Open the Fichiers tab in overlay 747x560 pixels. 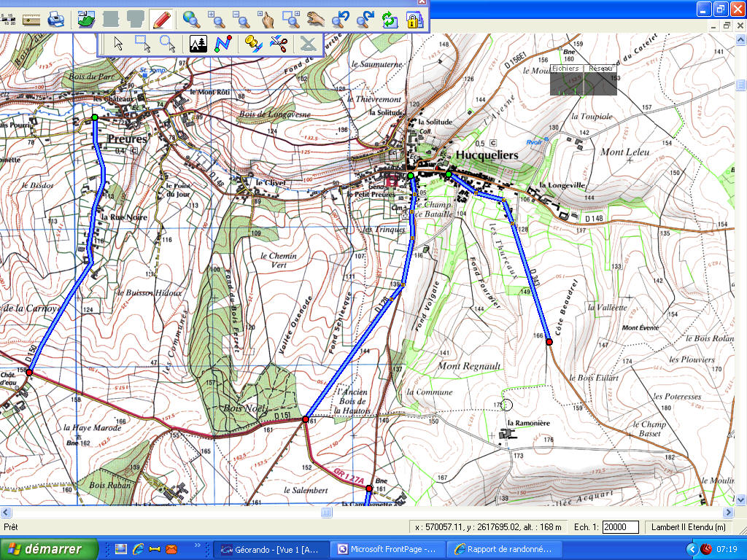565,69
